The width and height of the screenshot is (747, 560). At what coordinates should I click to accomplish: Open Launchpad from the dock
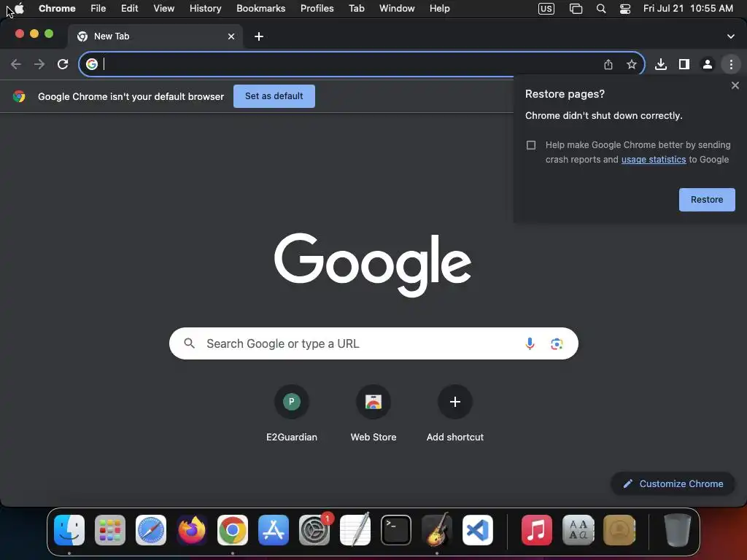(110, 530)
